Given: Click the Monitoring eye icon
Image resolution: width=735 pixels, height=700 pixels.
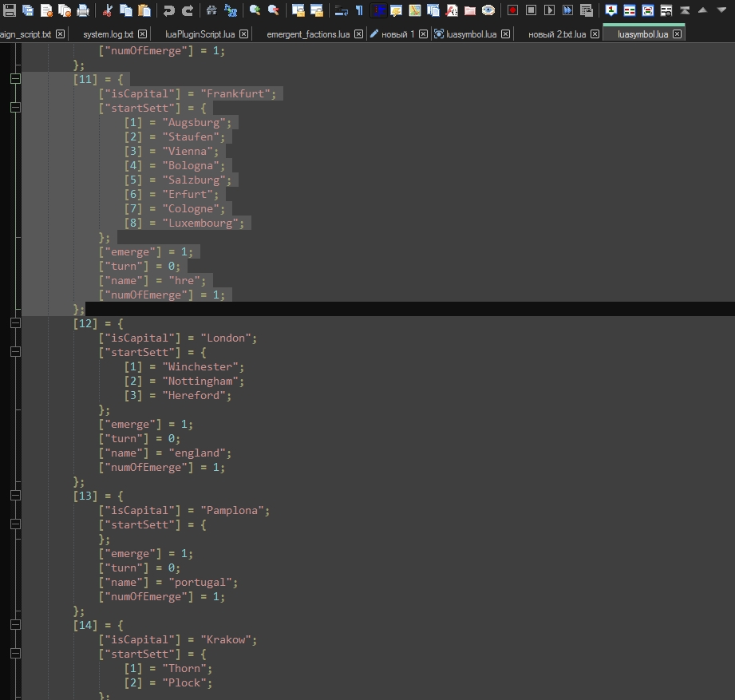Looking at the screenshot, I should [488, 10].
